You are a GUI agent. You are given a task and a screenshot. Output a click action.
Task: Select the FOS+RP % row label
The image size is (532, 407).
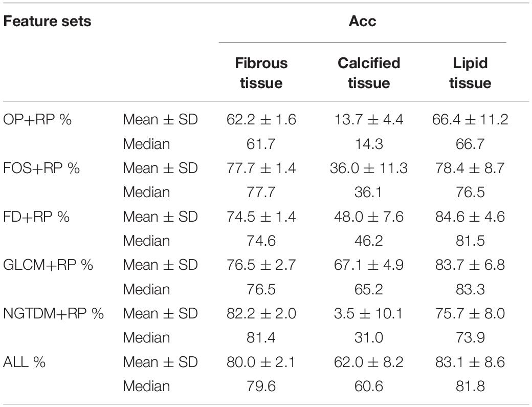click(x=41, y=168)
